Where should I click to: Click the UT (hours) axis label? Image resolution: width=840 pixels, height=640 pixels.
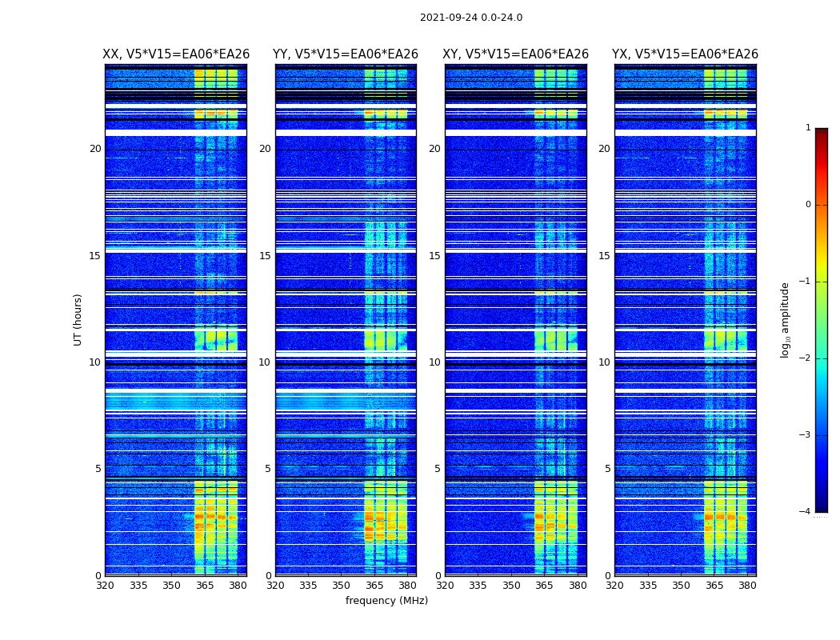78,320
